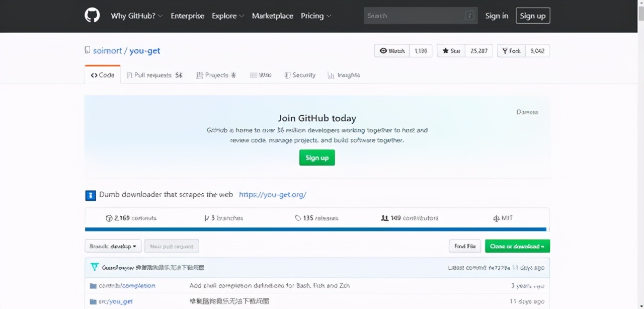Click the repository book icon beside soimort
Screen dimensions: 644x309
coord(88,50)
